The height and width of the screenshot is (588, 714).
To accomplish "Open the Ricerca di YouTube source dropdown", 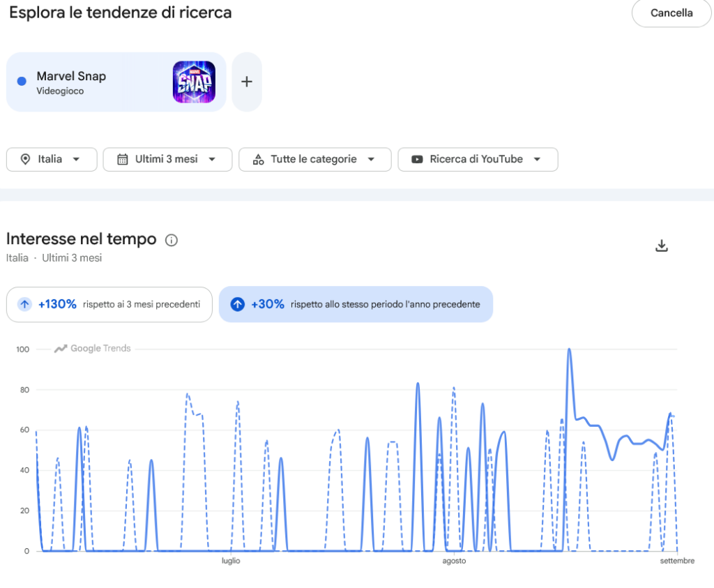I will (x=478, y=160).
